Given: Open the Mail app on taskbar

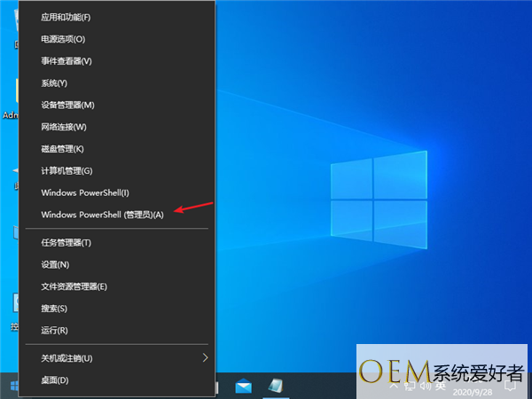Looking at the screenshot, I should pos(244,386).
